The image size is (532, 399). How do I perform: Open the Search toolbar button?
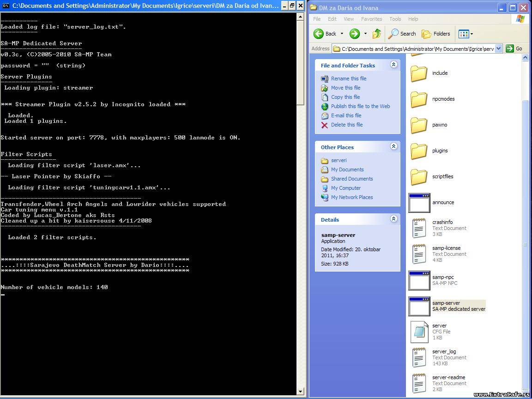coord(402,34)
